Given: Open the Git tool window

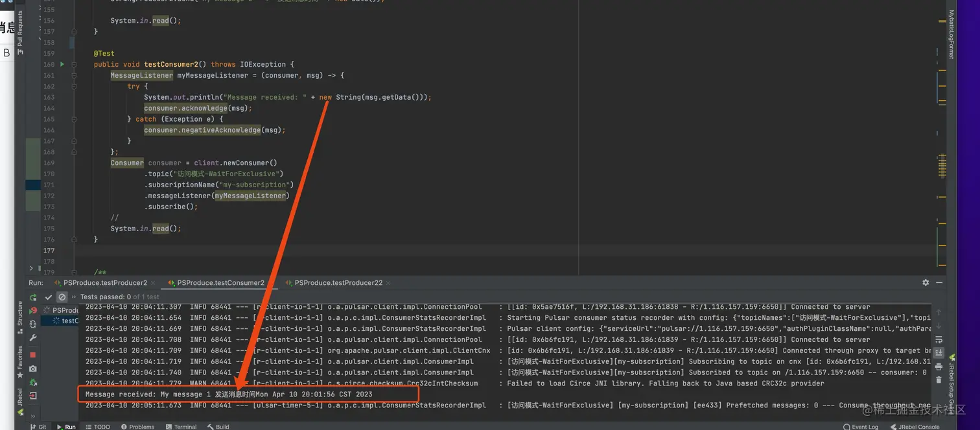Looking at the screenshot, I should point(38,427).
